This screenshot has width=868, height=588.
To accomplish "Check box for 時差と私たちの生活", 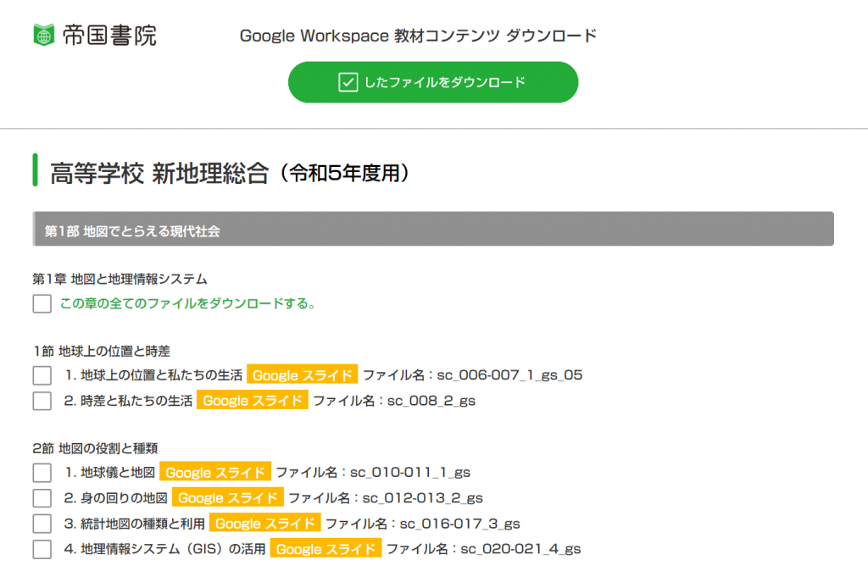I will coord(42,401).
